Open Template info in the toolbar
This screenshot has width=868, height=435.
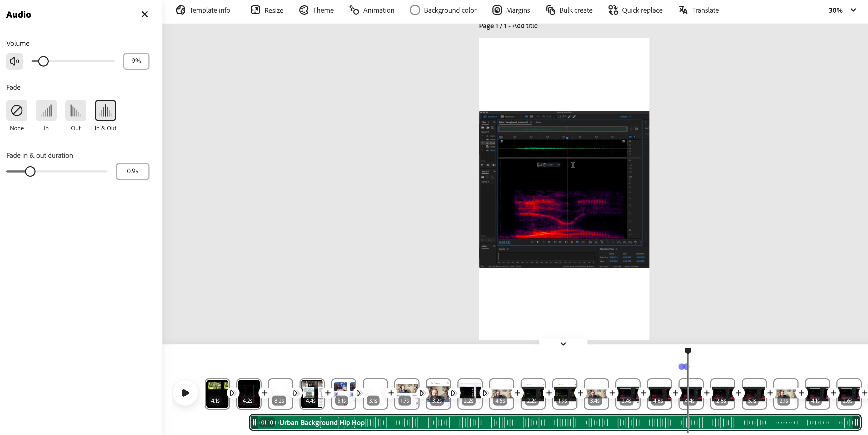tap(203, 10)
